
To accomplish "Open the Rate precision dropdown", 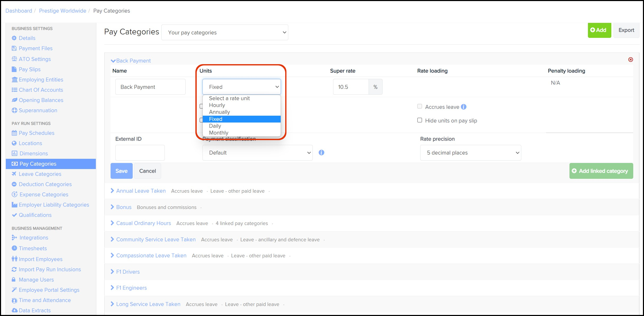I will click(x=470, y=153).
